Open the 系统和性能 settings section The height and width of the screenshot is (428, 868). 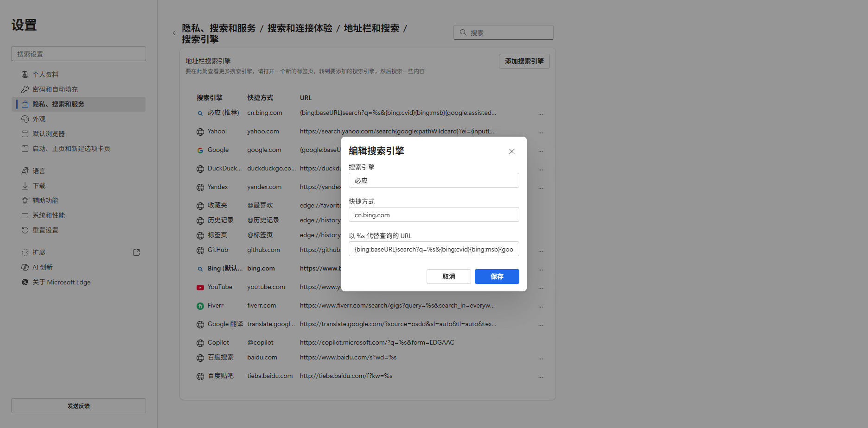click(x=48, y=215)
